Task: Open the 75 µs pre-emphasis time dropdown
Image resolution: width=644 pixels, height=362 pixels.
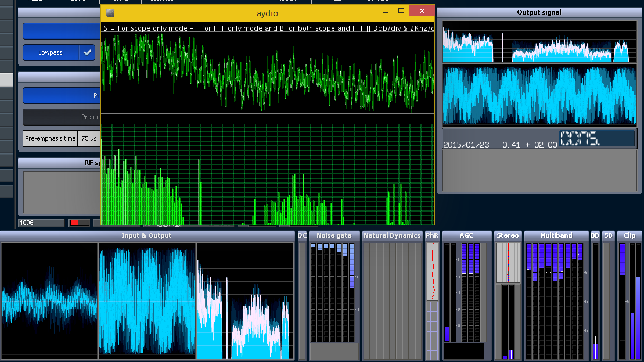Action: tap(89, 138)
